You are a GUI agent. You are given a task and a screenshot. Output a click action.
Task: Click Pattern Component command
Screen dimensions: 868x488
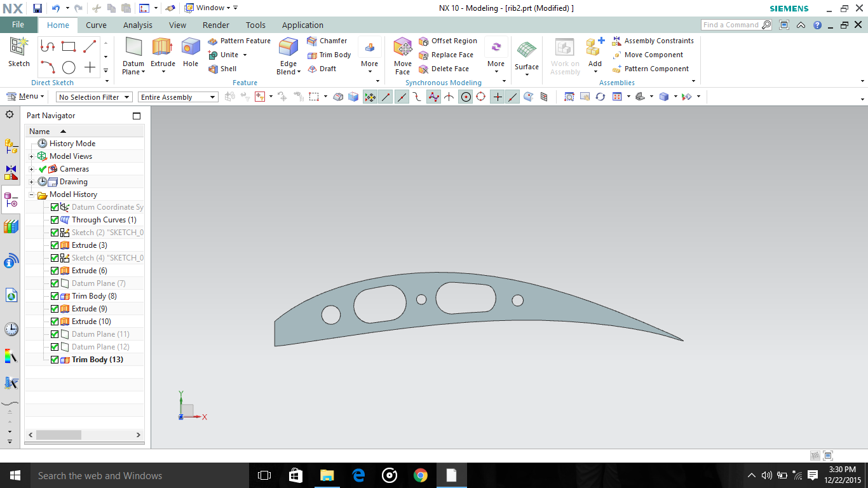pyautogui.click(x=650, y=69)
